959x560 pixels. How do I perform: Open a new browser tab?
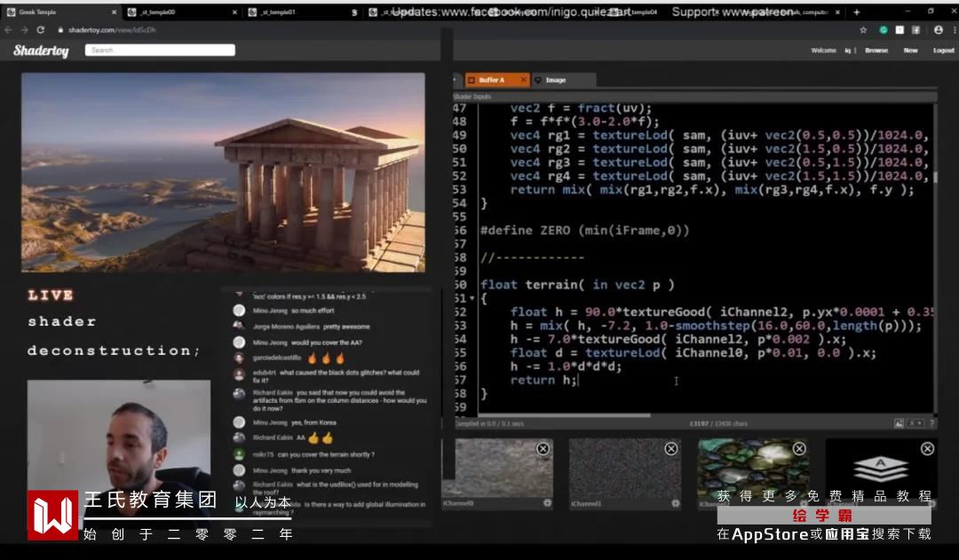tap(856, 12)
